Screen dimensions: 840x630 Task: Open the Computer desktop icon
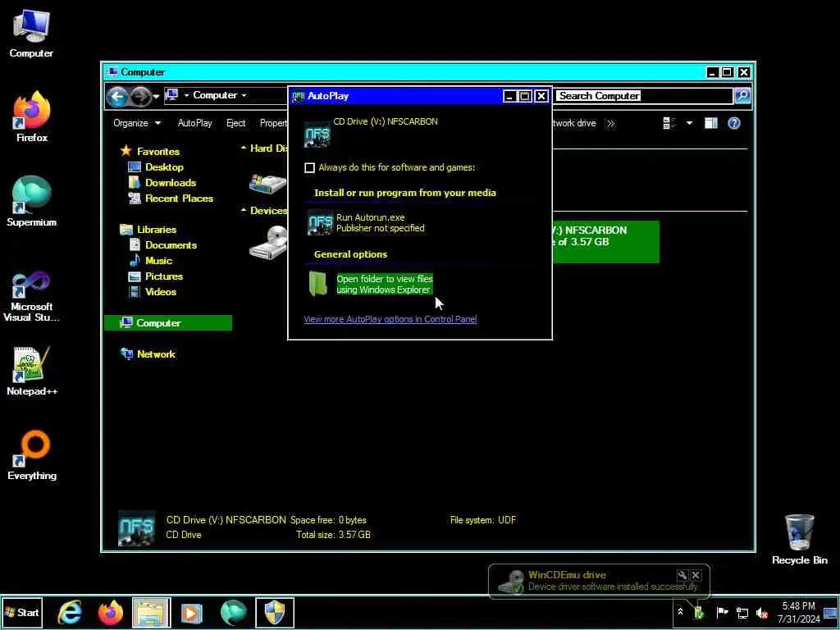31,34
